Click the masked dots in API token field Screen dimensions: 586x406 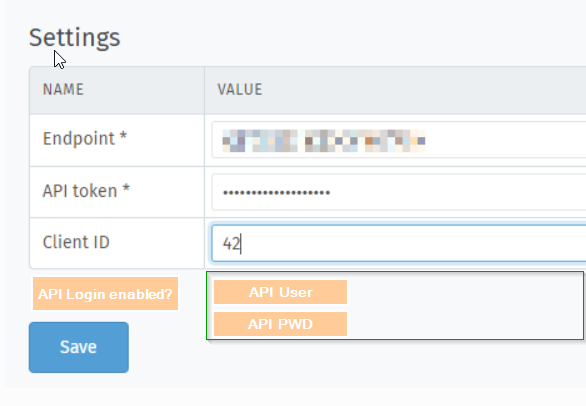pyautogui.click(x=276, y=193)
